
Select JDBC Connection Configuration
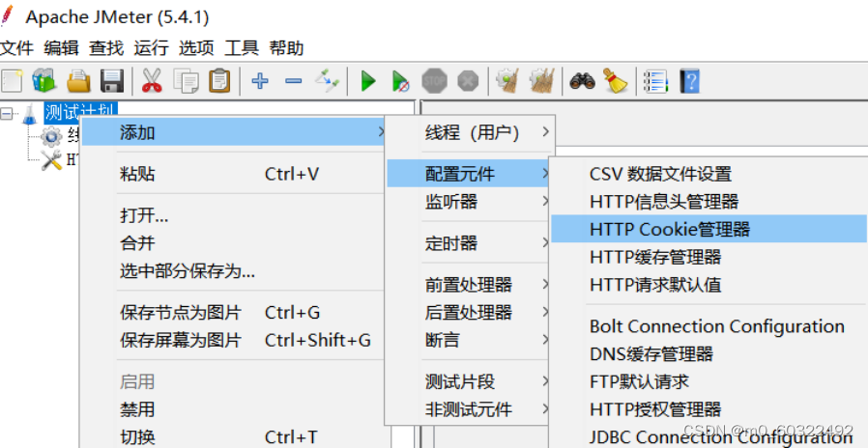pos(709,437)
